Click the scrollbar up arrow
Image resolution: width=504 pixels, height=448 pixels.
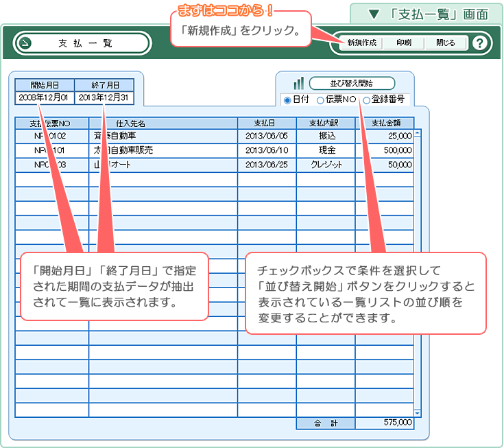click(417, 133)
